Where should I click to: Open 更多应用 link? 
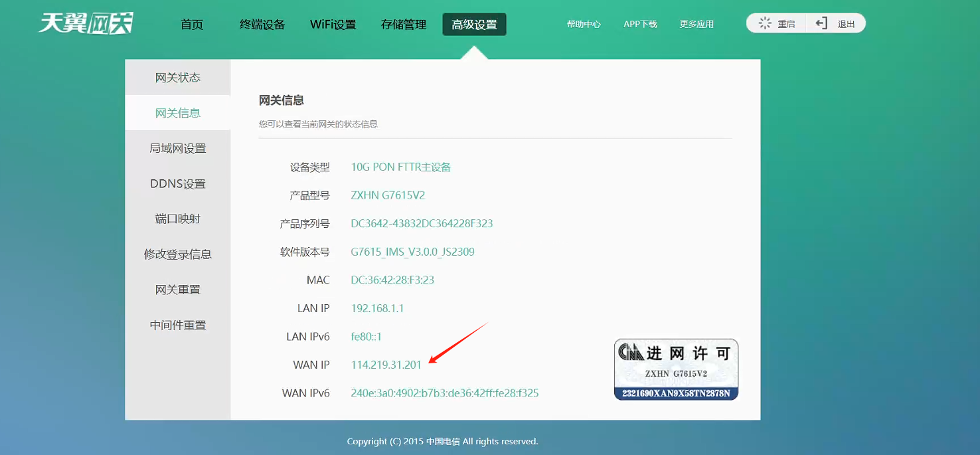696,24
